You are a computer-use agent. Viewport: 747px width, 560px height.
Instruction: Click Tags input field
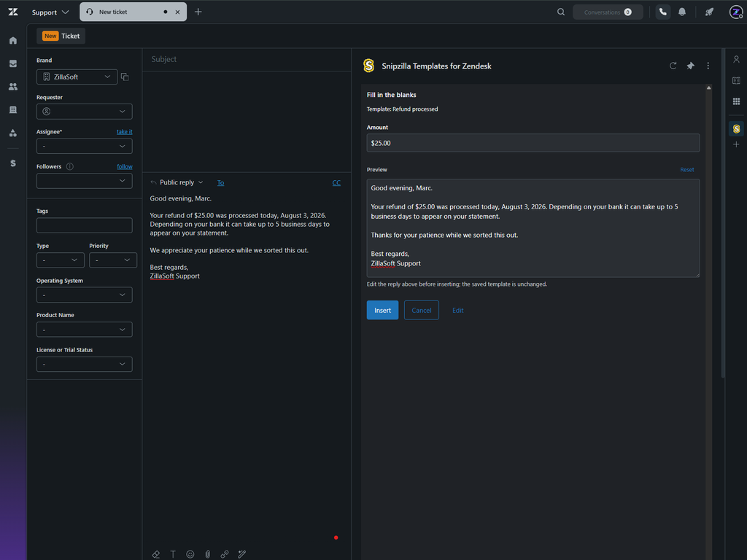[x=85, y=225]
